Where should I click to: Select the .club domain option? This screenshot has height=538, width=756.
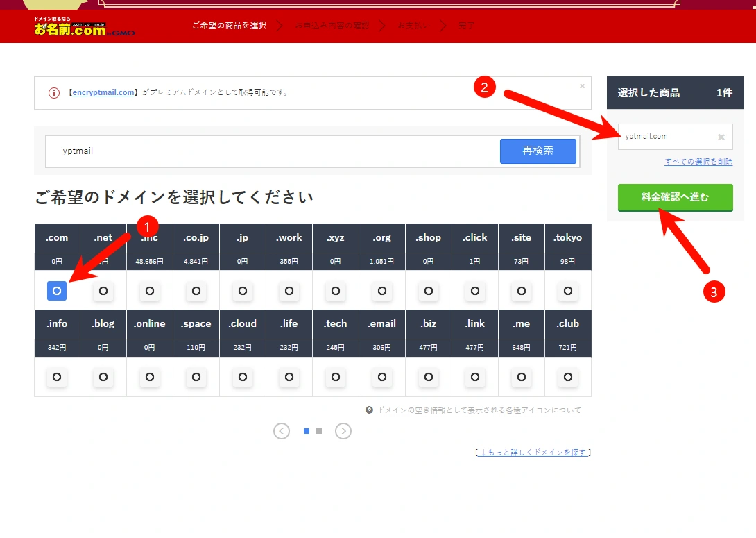568,377
